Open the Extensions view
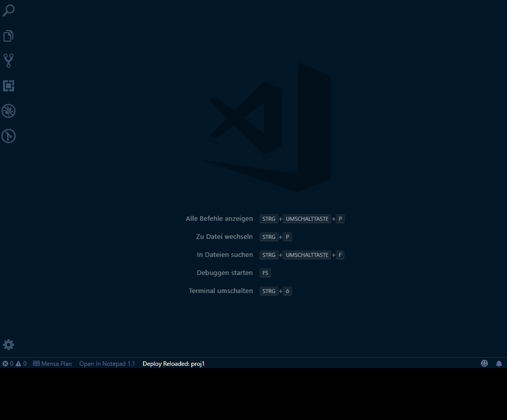The image size is (507, 420). 9,86
